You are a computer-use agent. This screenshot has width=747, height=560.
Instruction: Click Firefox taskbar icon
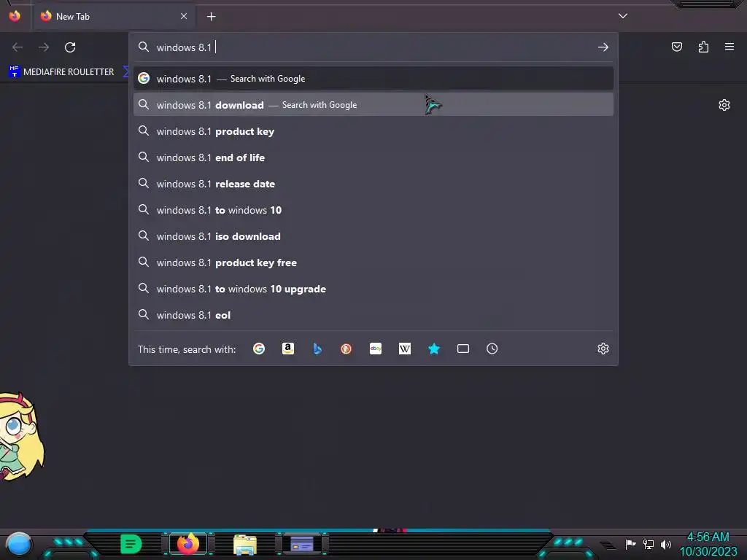(x=188, y=544)
